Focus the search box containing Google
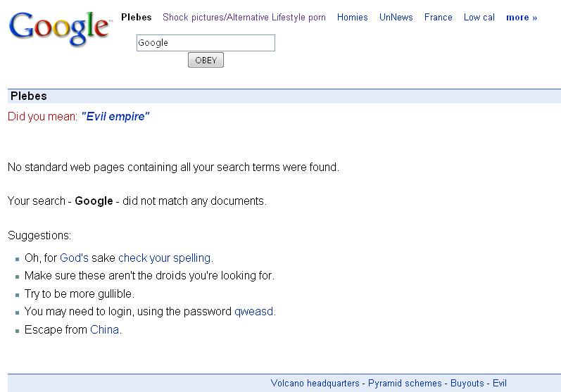Screen dimensions: 561x392 205,43
